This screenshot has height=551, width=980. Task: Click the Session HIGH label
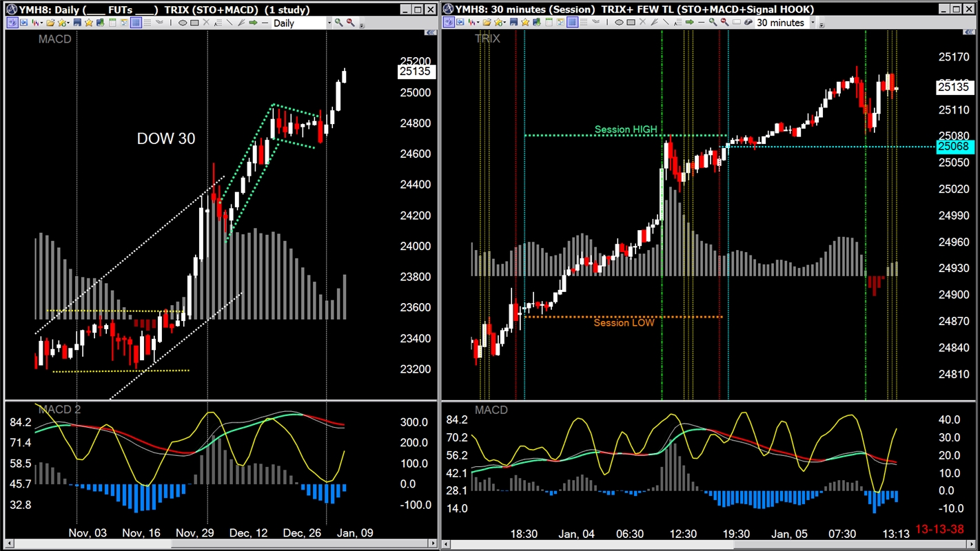[x=626, y=129]
